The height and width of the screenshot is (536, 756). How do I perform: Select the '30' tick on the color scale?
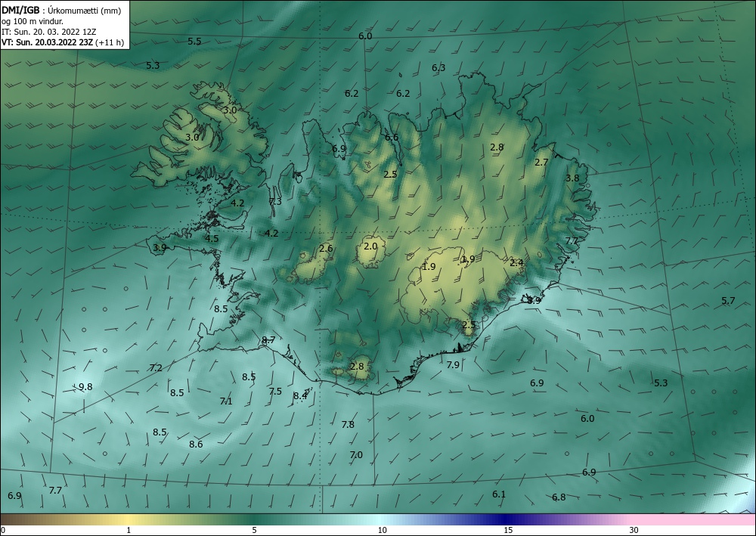click(634, 531)
